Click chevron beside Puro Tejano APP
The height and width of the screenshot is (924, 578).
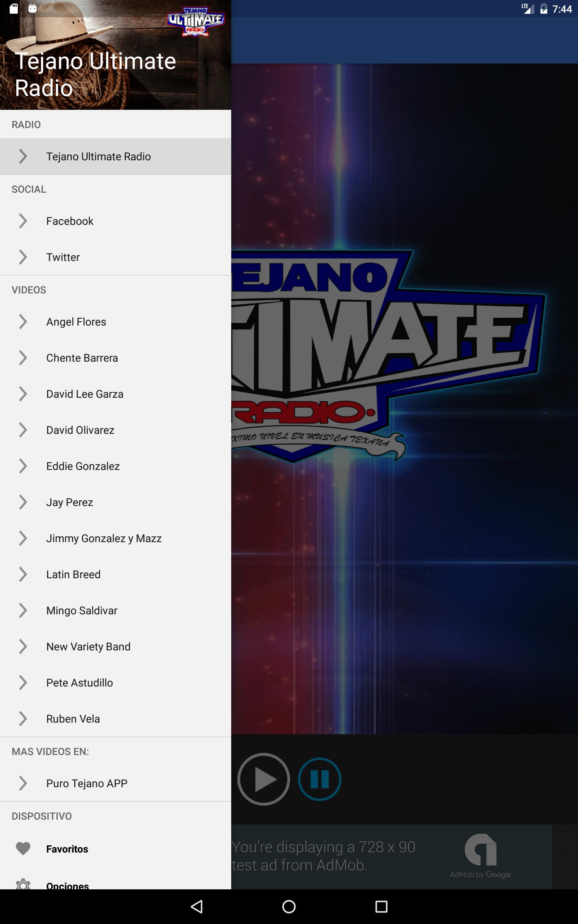tap(23, 783)
